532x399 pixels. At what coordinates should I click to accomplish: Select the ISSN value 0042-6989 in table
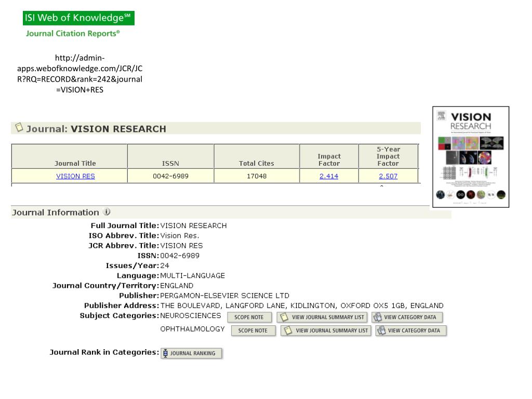[170, 176]
